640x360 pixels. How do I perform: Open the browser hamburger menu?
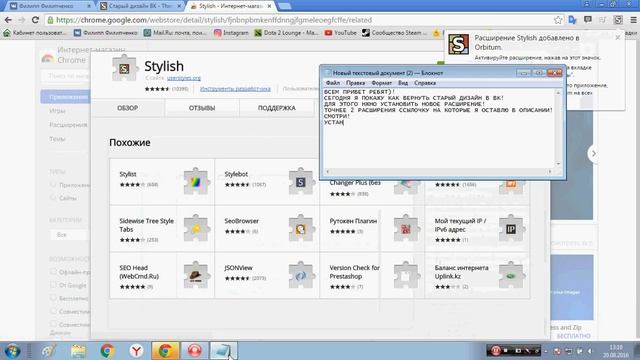[x=633, y=20]
